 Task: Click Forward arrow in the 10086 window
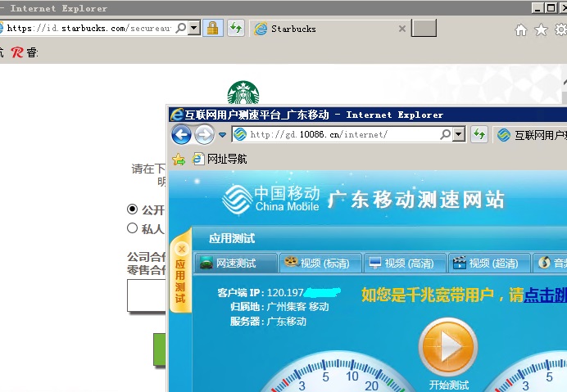(204, 135)
